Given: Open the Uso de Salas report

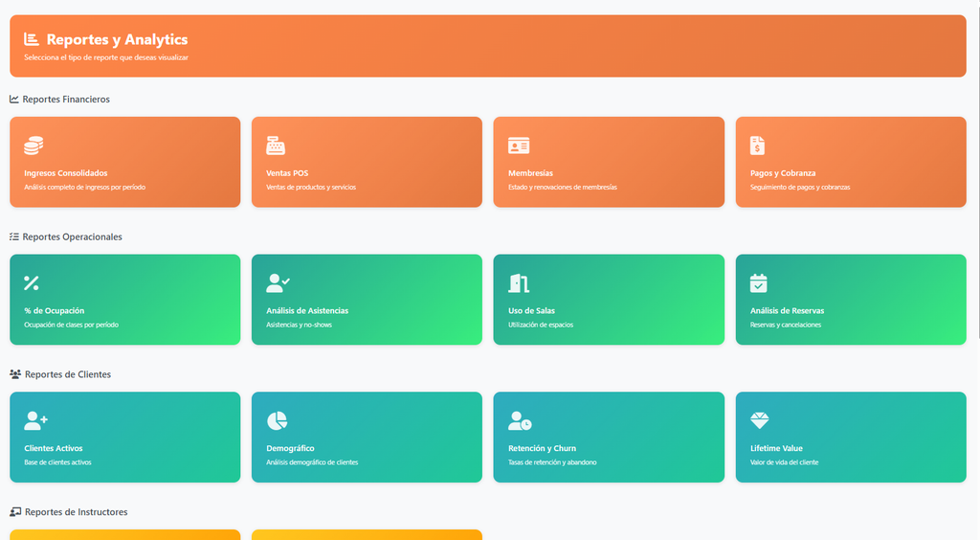Looking at the screenshot, I should tap(609, 300).
